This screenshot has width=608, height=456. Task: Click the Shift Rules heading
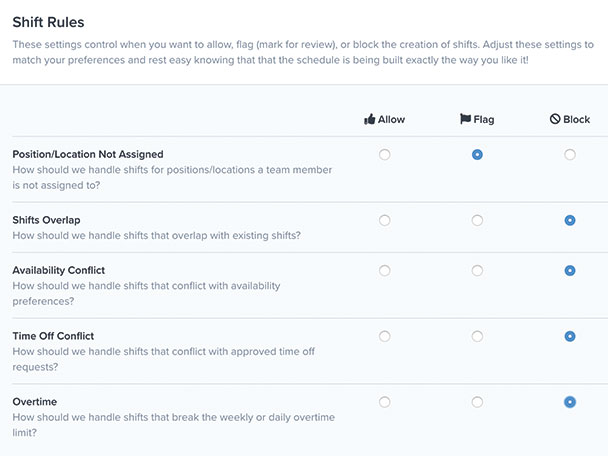pyautogui.click(x=48, y=22)
